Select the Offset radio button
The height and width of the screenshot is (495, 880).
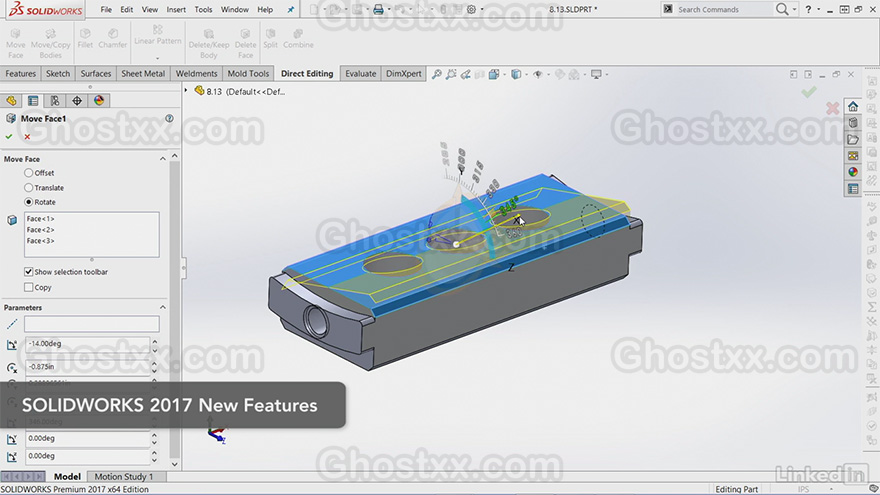[x=29, y=173]
